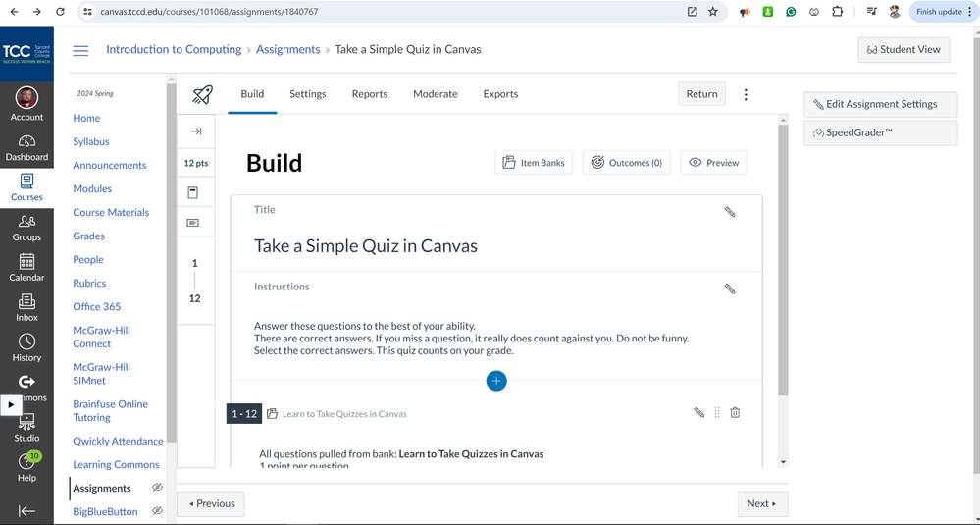The image size is (980, 525).
Task: Click the blue plus button to add content
Action: tap(496, 381)
